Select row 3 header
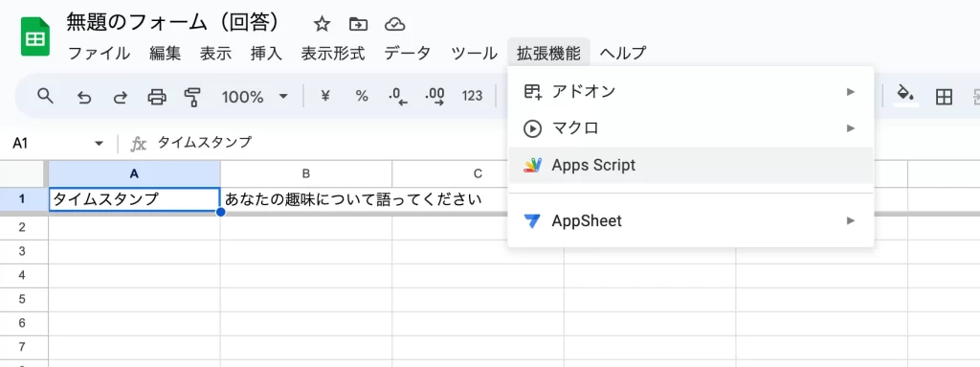Screen dimensions: 980x367 (24, 251)
